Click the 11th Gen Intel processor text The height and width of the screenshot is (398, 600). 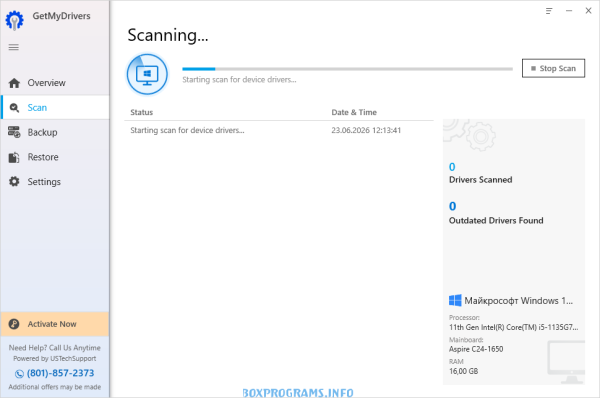click(514, 328)
